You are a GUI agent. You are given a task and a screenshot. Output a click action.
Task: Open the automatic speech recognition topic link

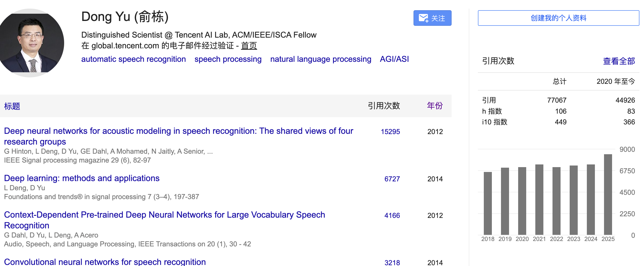(133, 59)
